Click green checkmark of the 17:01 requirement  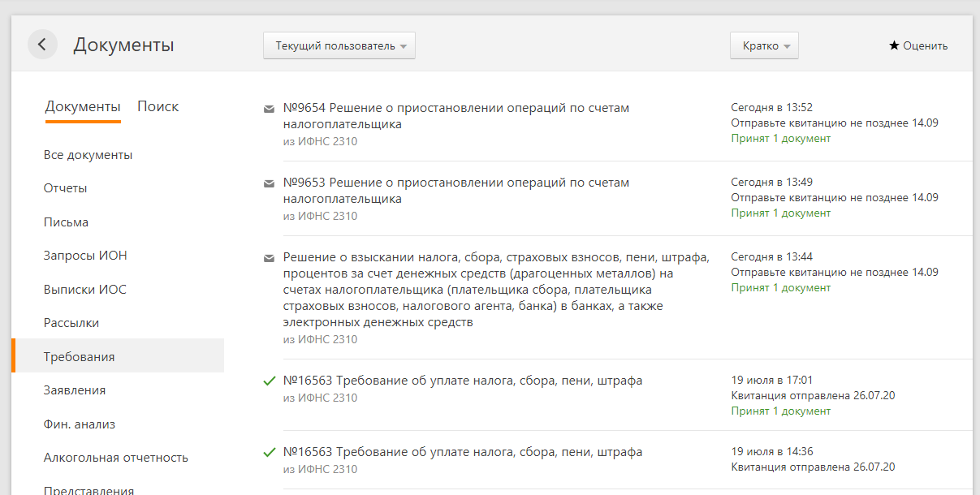point(270,381)
